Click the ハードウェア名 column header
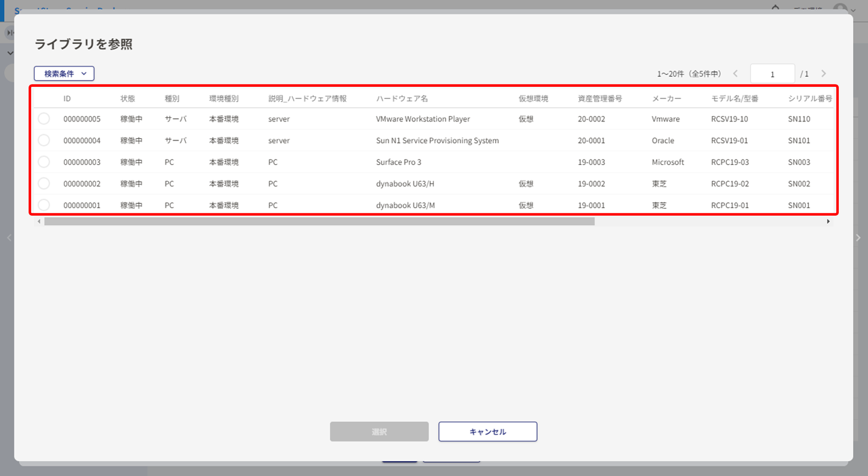This screenshot has height=476, width=868. pos(401,99)
